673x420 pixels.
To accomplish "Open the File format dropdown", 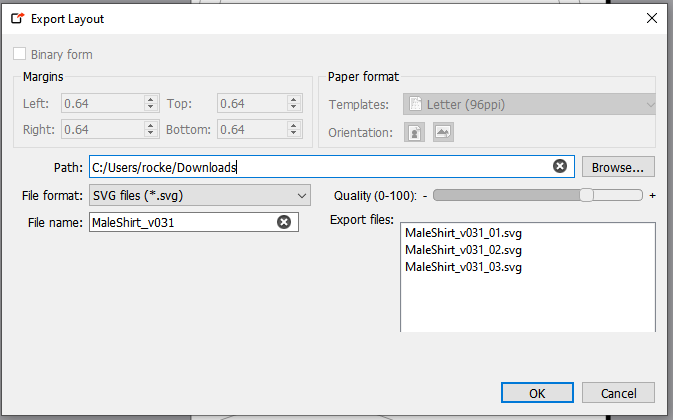I will click(200, 196).
